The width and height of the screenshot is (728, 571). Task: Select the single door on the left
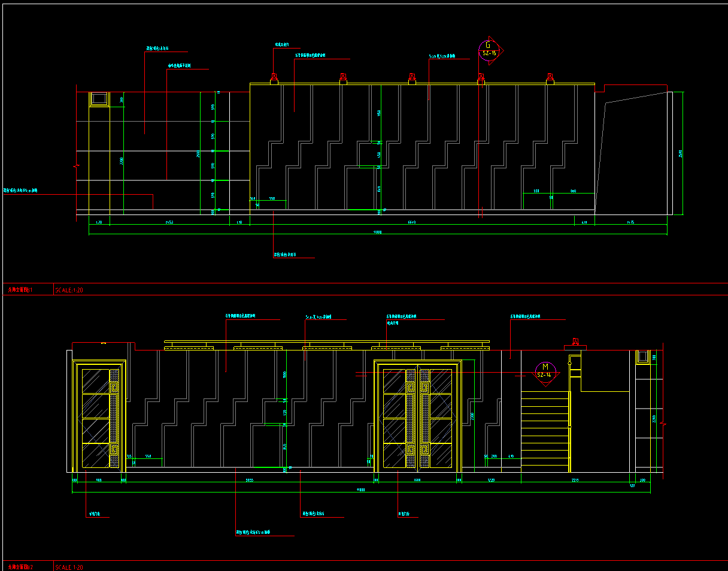click(x=99, y=416)
